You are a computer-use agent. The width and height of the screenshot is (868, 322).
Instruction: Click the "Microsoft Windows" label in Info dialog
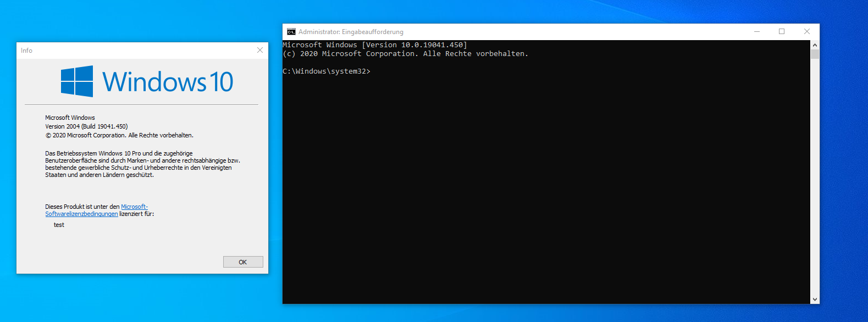pos(70,118)
